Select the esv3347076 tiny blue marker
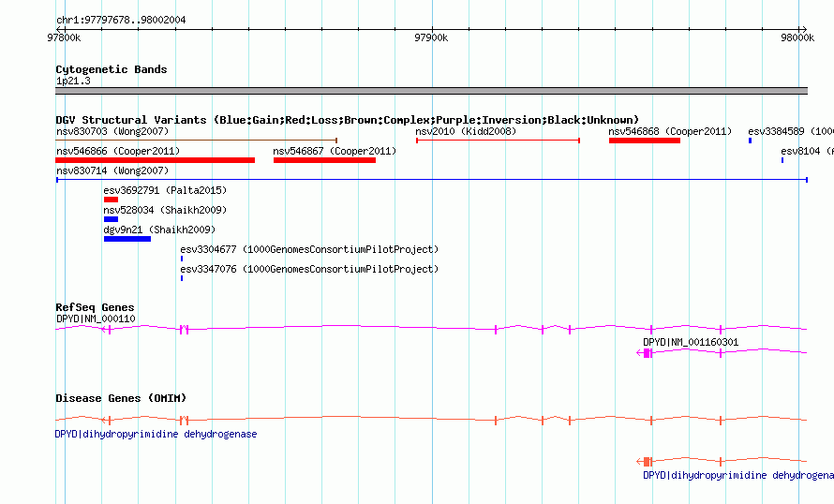The height and width of the screenshot is (504, 834). (x=182, y=278)
